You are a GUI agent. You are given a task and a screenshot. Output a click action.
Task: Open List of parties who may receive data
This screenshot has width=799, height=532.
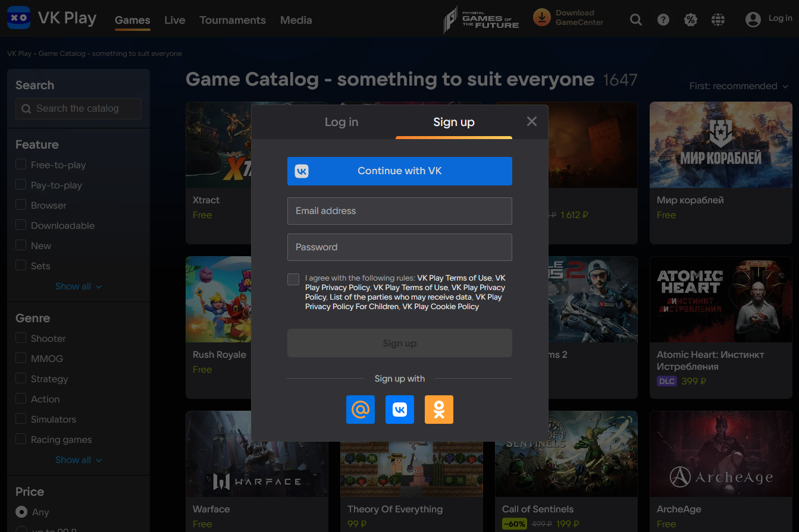pos(401,297)
